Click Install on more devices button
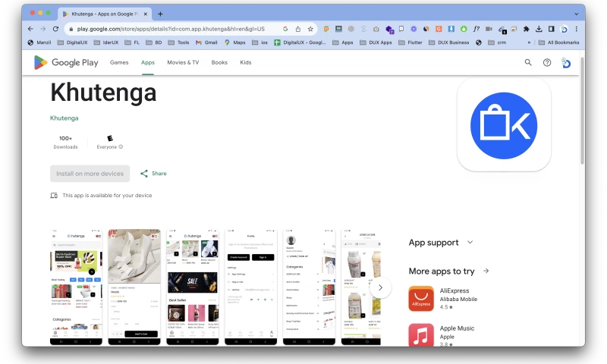607x364 pixels. point(90,174)
